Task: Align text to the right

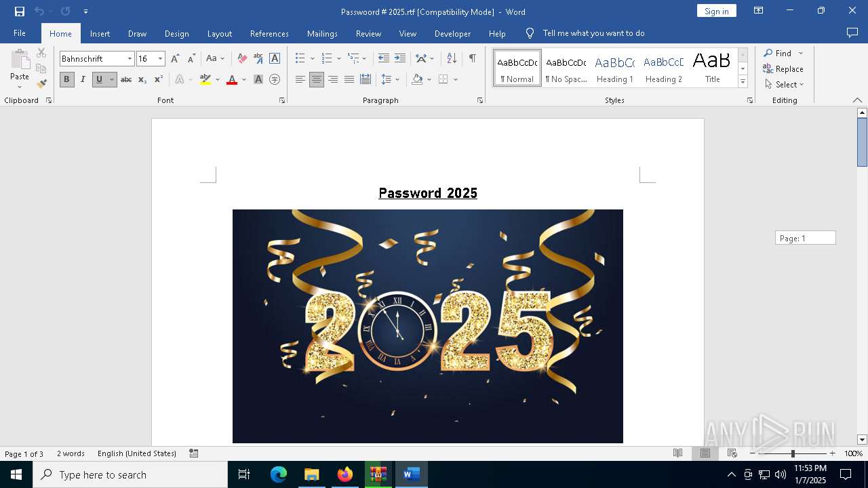Action: pos(333,79)
